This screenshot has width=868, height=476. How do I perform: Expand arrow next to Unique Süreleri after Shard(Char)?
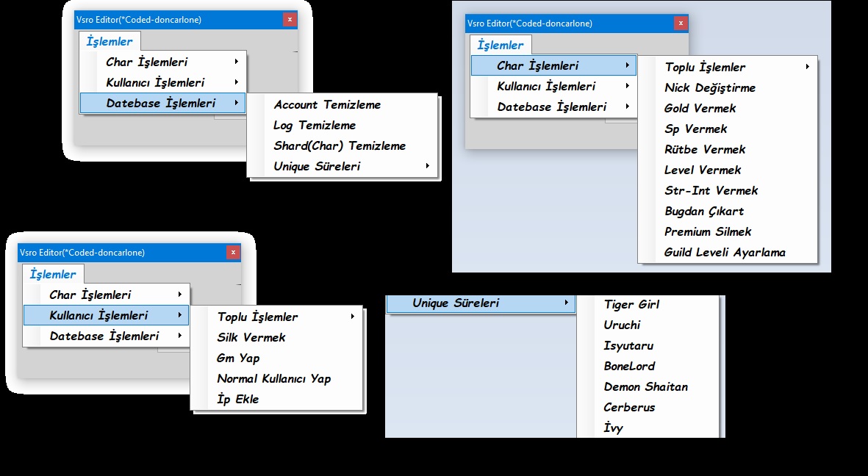coord(427,165)
